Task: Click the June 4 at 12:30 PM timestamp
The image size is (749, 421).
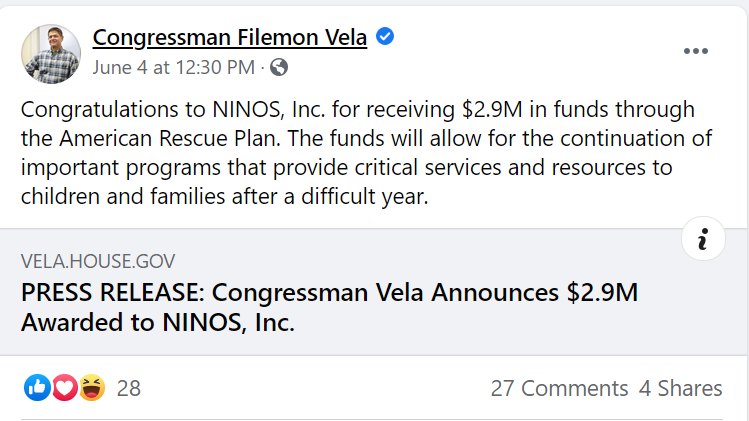Action: pos(173,67)
